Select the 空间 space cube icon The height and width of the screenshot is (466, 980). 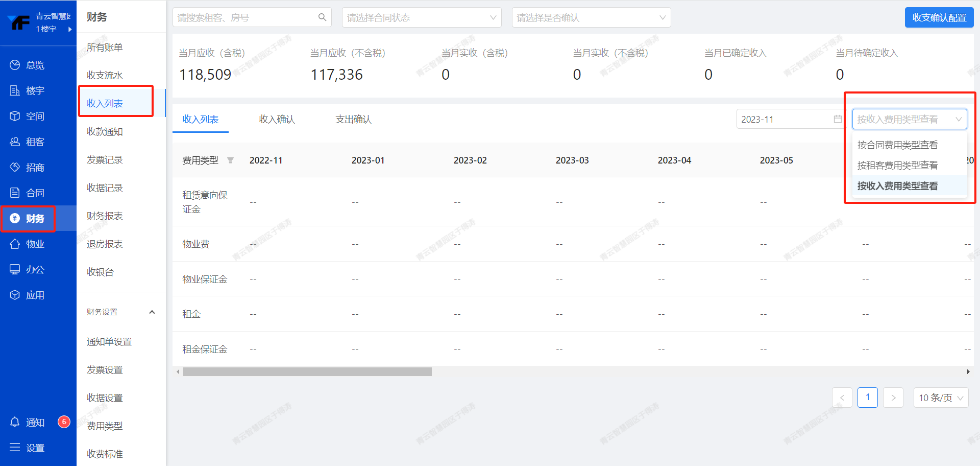point(15,116)
